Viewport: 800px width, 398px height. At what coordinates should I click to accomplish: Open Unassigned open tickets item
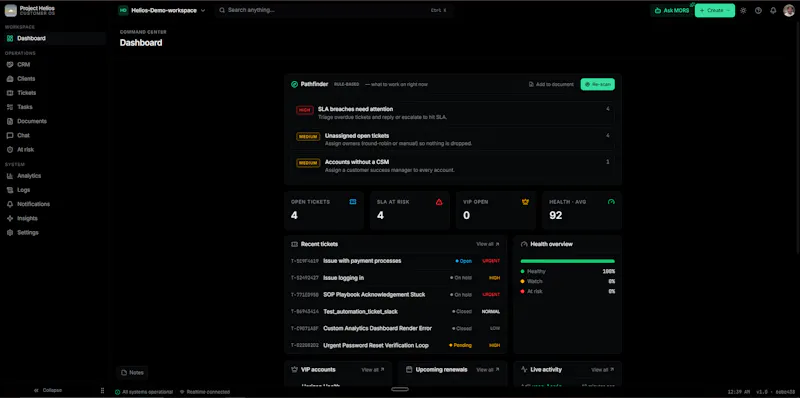coord(453,139)
